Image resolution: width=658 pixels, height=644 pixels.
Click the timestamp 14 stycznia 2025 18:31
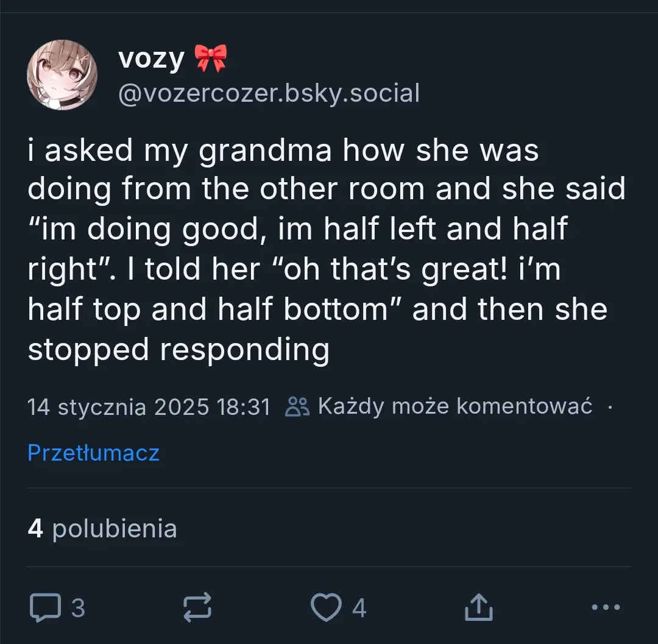pos(149,406)
